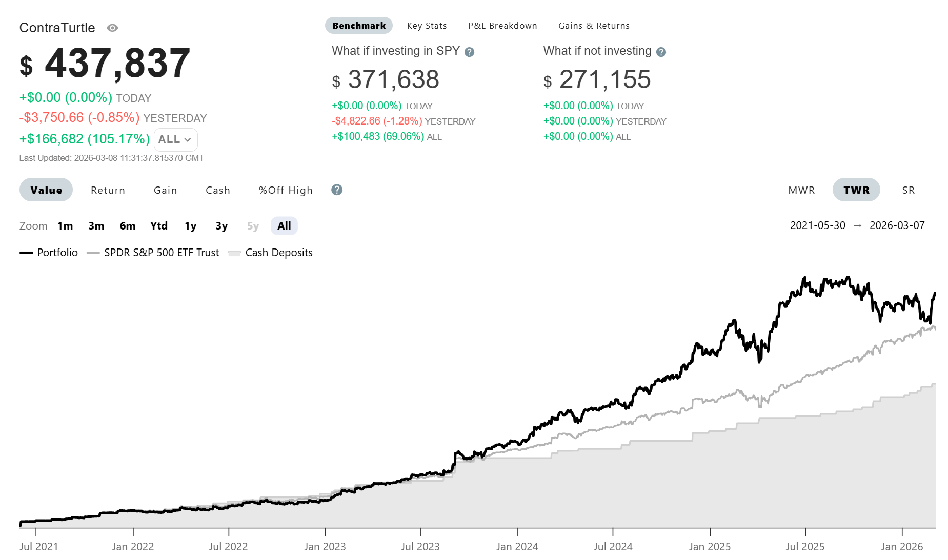948x560 pixels.
Task: Show the Cash chart view
Action: pyautogui.click(x=218, y=191)
